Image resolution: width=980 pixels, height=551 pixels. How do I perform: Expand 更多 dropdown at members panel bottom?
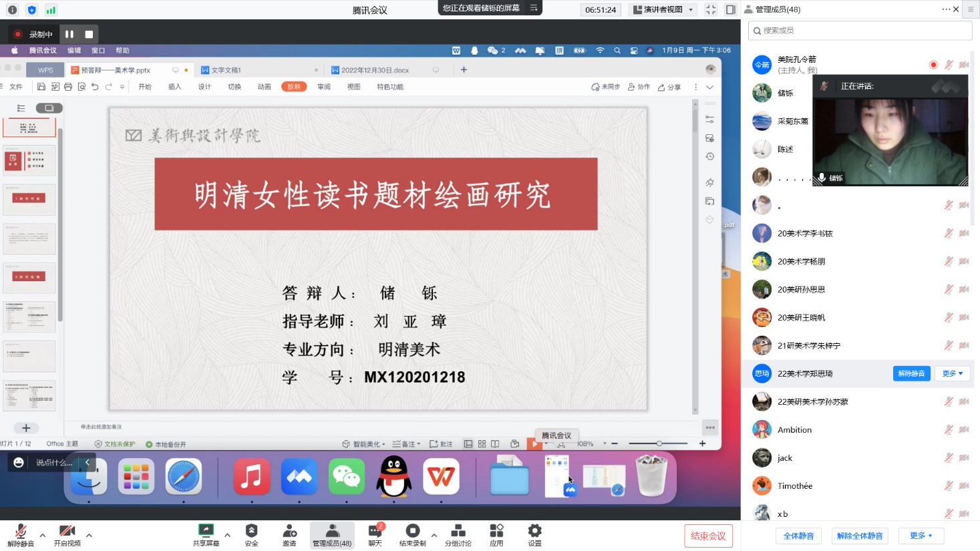(921, 536)
